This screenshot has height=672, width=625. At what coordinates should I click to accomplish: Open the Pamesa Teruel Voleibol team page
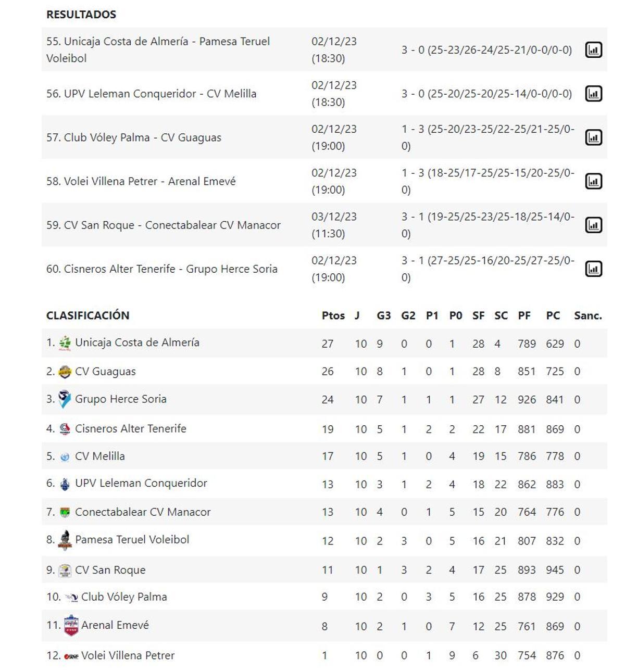[132, 540]
